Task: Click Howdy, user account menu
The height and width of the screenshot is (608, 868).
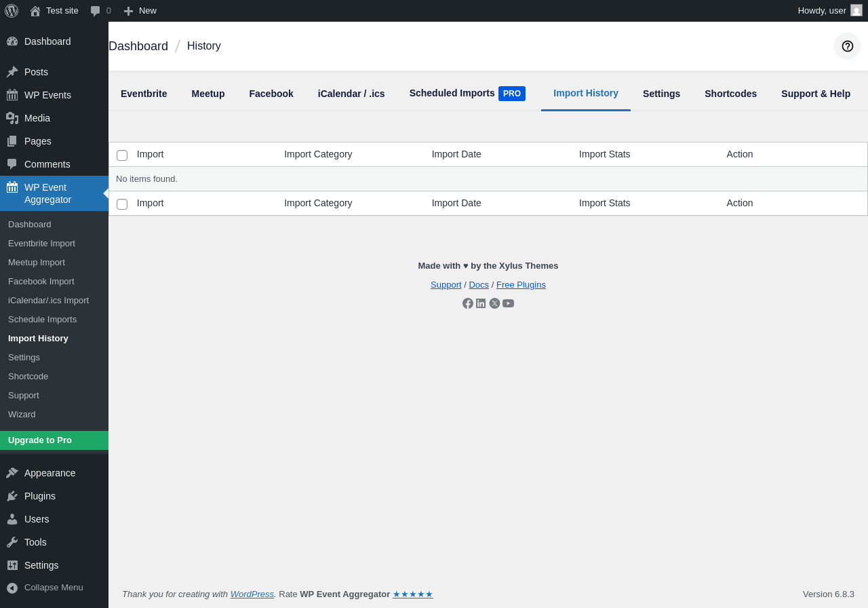Action: (x=830, y=11)
